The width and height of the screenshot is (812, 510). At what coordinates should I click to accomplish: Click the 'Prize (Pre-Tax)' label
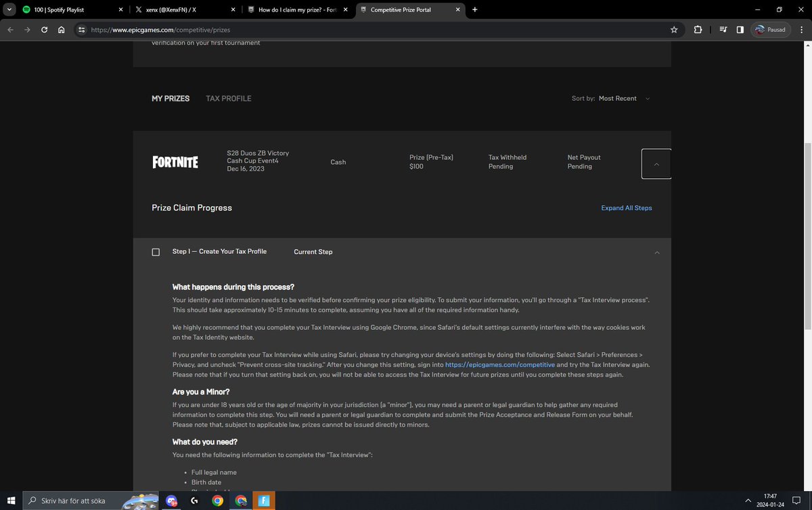point(431,157)
